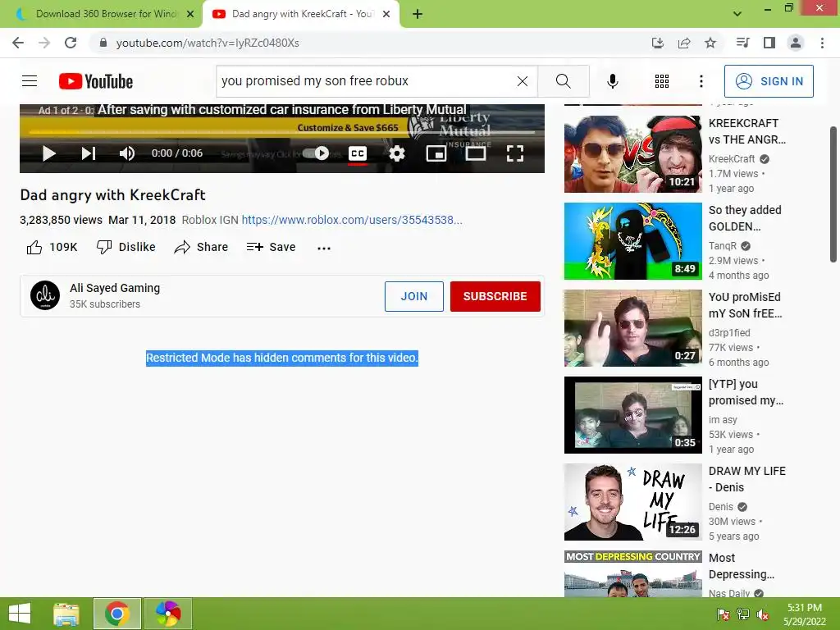Toggle autoplay switch in player
This screenshot has width=840, height=630.
tap(316, 153)
